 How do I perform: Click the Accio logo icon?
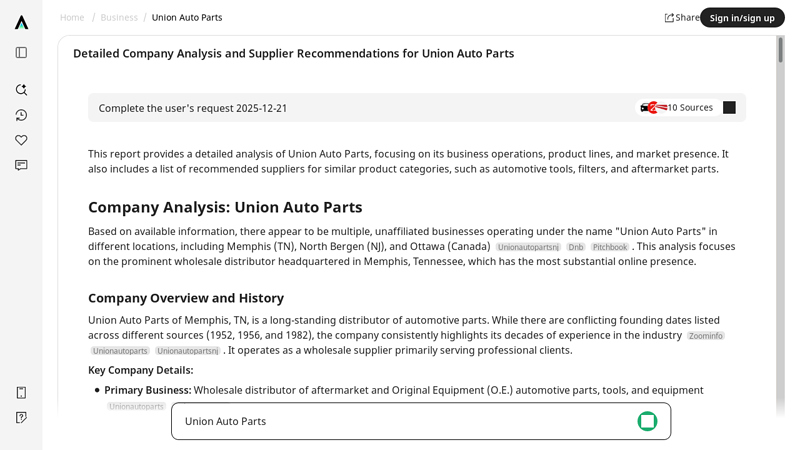pos(21,22)
